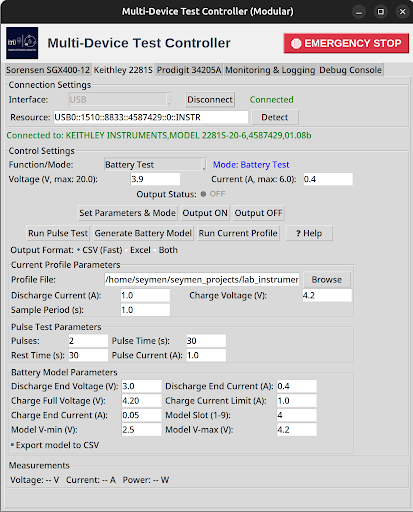Select Excel output format
The height and width of the screenshot is (512, 413).
point(138,250)
